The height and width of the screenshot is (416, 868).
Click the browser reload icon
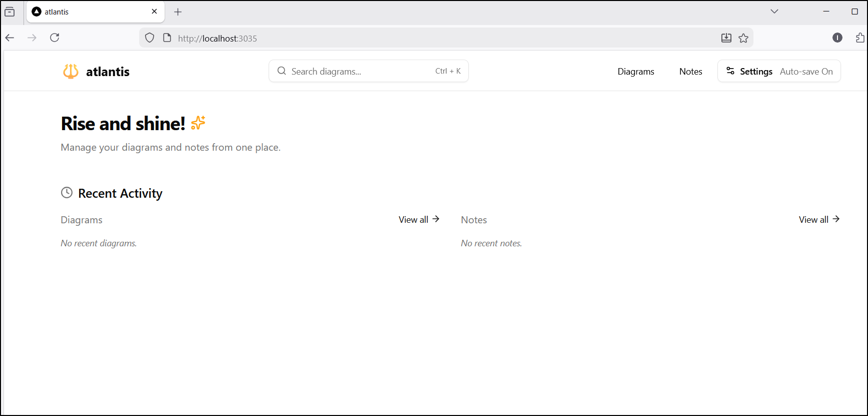pos(55,38)
